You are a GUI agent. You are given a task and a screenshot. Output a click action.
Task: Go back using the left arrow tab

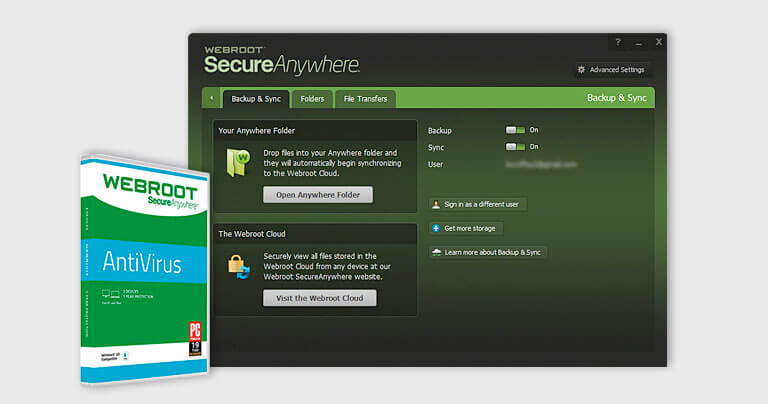click(x=212, y=98)
